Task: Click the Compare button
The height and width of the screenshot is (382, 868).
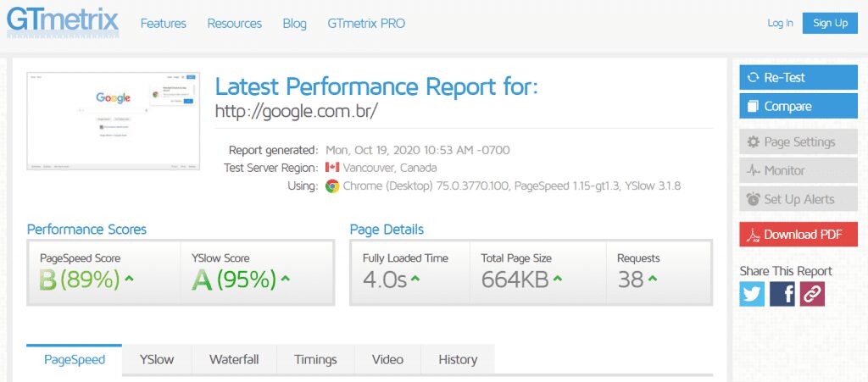Action: [798, 107]
